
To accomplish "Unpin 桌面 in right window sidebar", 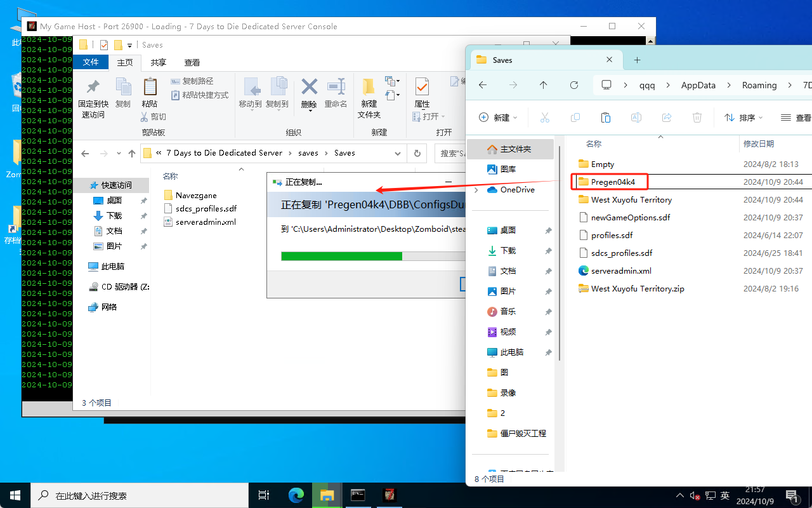I will pyautogui.click(x=548, y=231).
